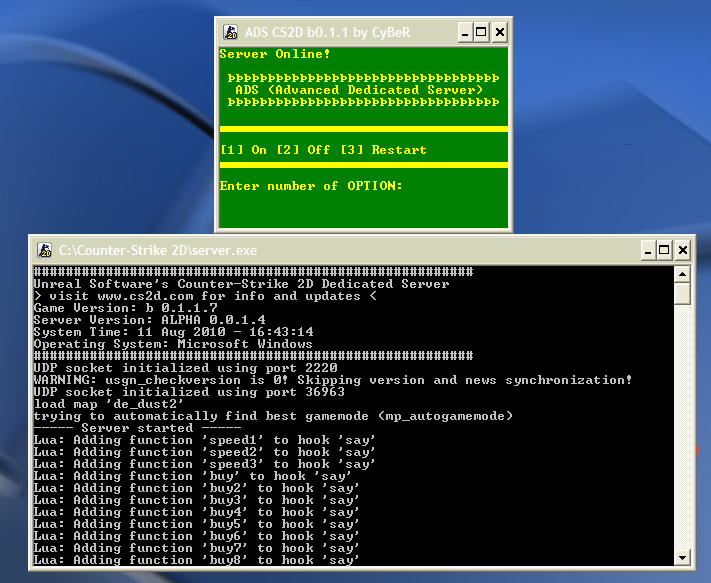Click the Lua line adding function 'buy3'
Screen dimensions: 711x583
click(197, 500)
